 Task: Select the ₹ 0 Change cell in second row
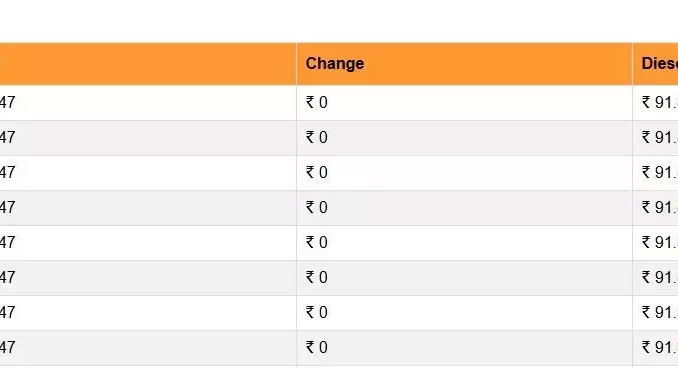[x=464, y=138]
